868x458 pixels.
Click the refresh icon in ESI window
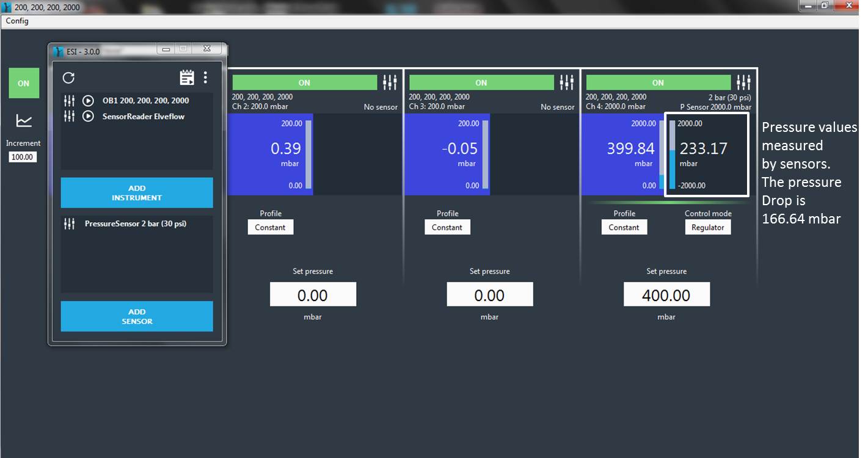[x=69, y=78]
